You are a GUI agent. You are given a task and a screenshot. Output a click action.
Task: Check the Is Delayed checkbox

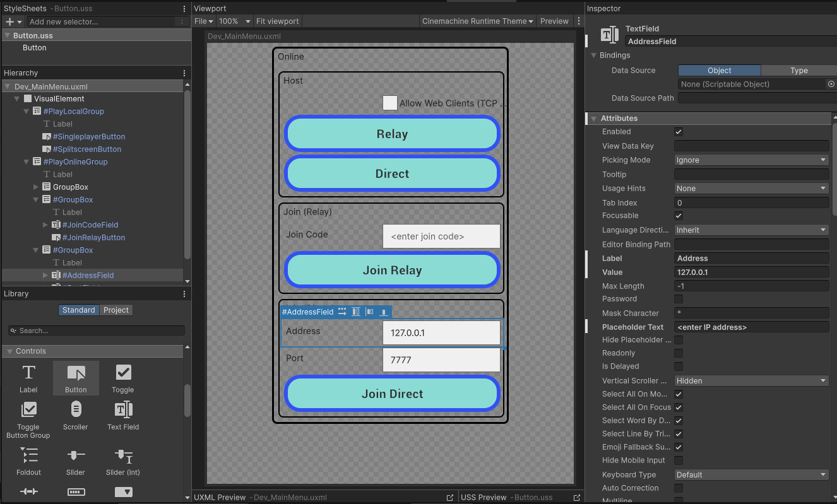click(679, 366)
